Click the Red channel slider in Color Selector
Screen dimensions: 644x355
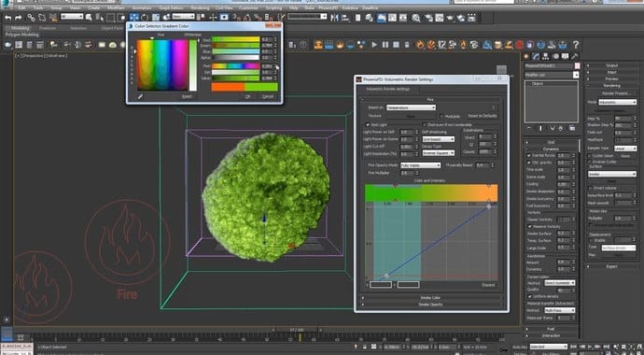(236, 39)
